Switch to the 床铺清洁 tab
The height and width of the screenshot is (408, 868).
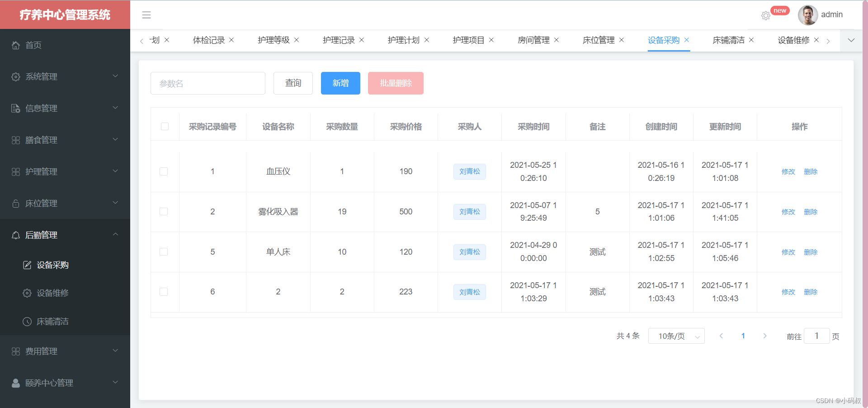point(729,40)
